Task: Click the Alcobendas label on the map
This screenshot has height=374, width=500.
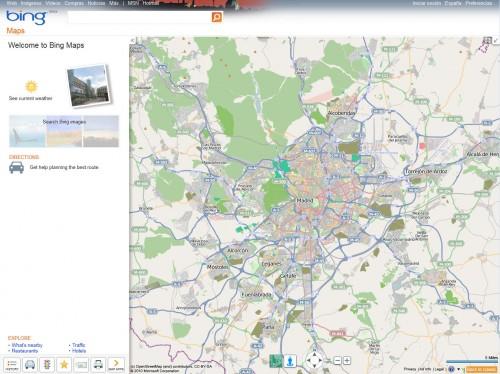Action: (341, 113)
